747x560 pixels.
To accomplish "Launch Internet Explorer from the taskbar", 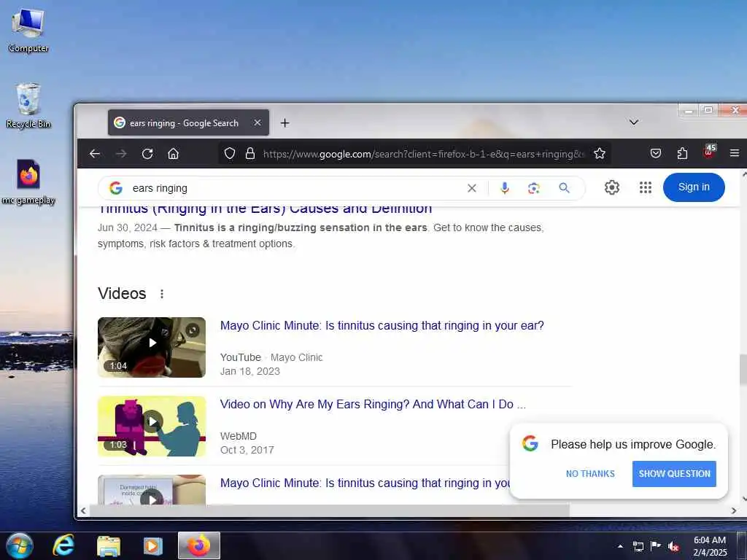I will pyautogui.click(x=64, y=545).
